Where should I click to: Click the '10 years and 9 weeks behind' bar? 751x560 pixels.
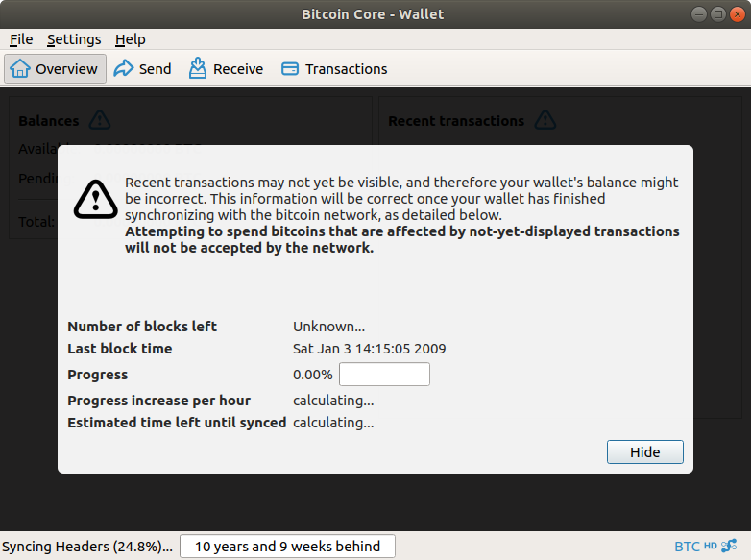[287, 547]
